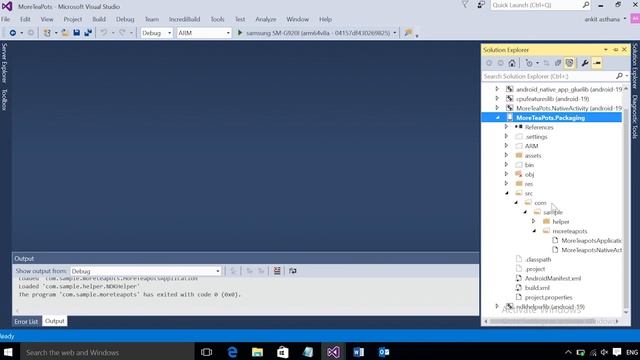Click the Sync with Active Document icon
Screen dimensions: 640x360
[546, 63]
